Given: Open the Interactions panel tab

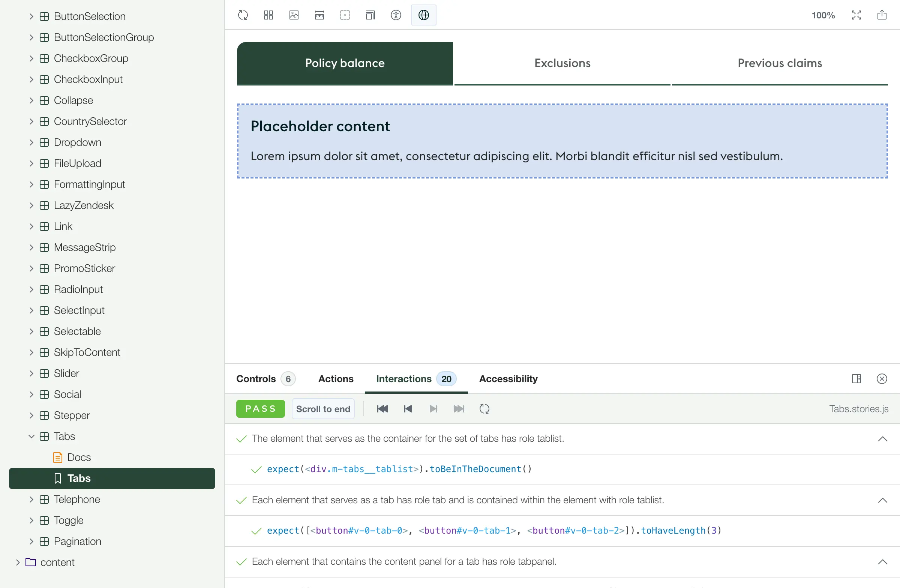Looking at the screenshot, I should tap(416, 379).
